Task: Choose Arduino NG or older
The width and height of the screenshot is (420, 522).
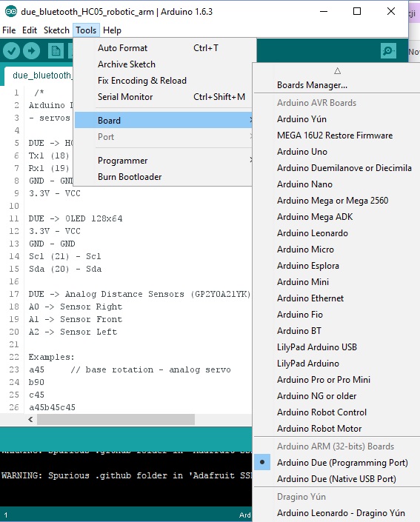Action: (x=337, y=396)
